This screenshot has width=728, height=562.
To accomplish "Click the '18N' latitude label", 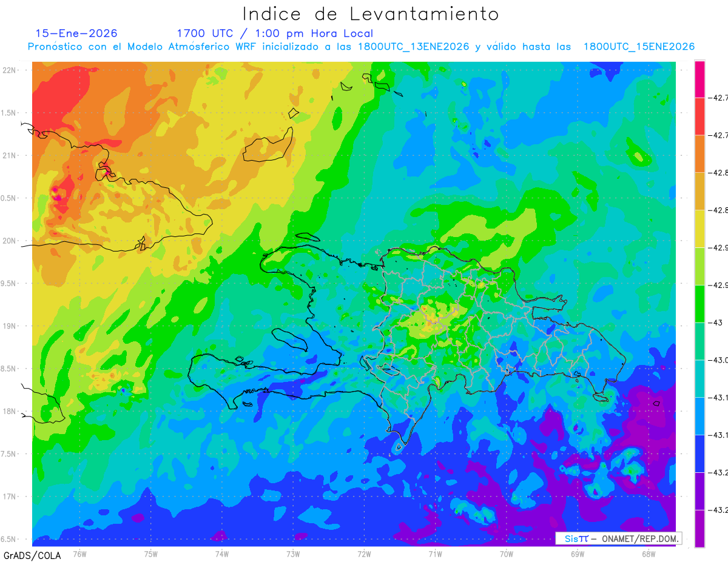I will [x=10, y=411].
